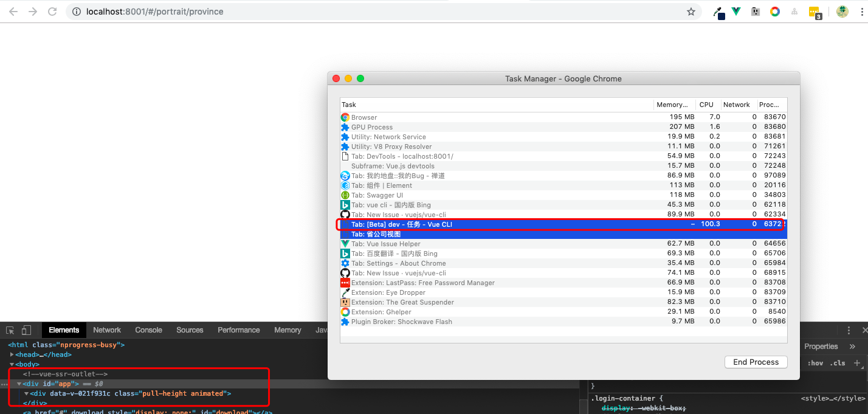Viewport: 868px width, 414px height.
Task: Select Utility: Network Service row
Action: [563, 137]
